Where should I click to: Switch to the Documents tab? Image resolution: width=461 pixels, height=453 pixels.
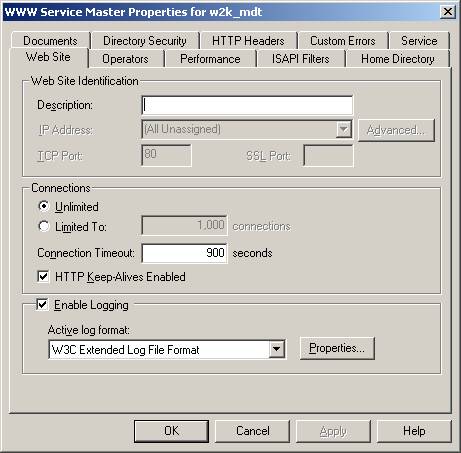tap(50, 41)
